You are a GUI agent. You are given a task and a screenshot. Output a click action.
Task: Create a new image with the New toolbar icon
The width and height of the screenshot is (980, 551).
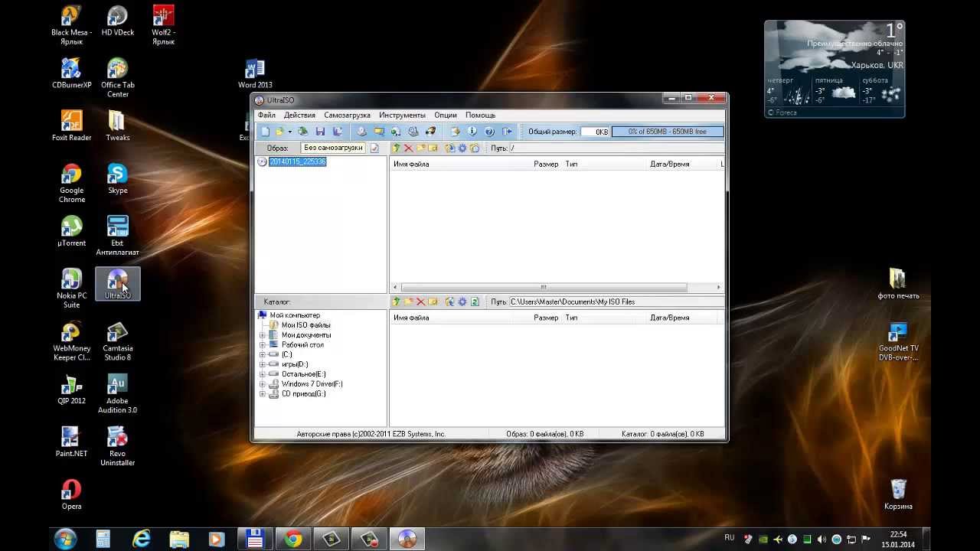(265, 132)
